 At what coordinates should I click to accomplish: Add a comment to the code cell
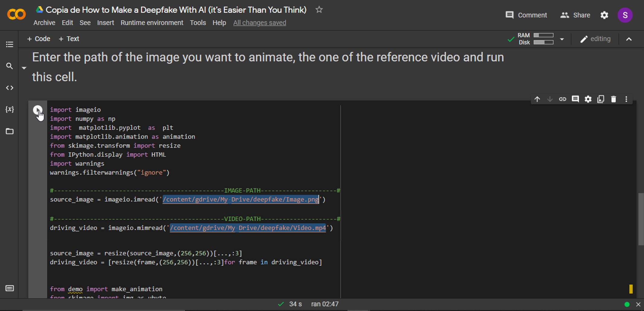575,99
